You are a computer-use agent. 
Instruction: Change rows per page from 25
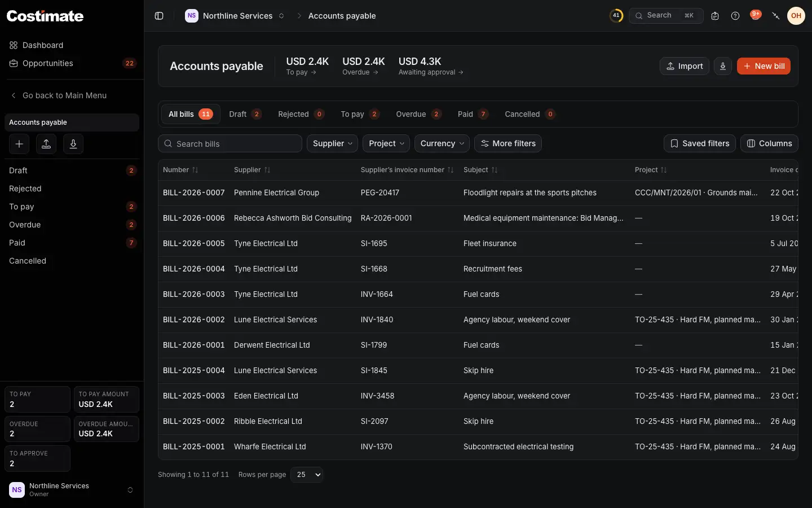(x=307, y=475)
